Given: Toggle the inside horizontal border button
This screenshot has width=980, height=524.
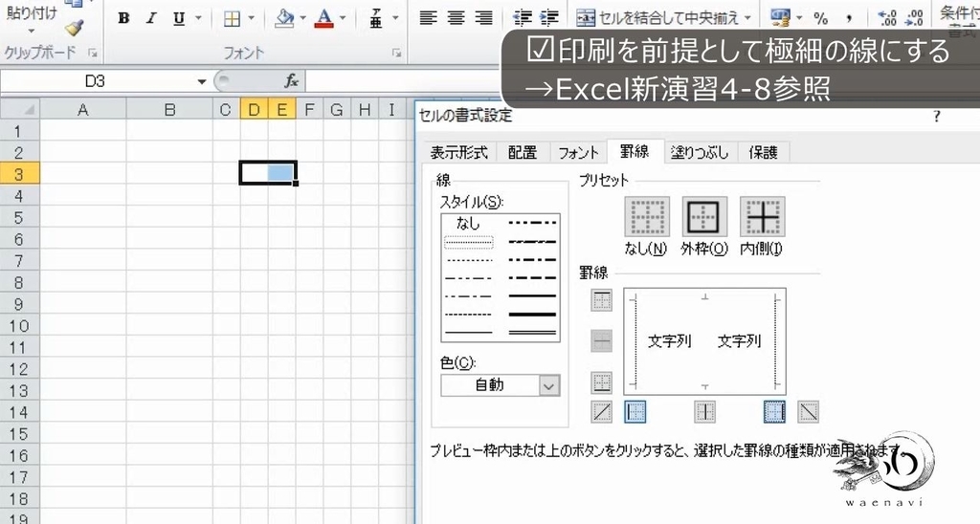Looking at the screenshot, I should 601,341.
